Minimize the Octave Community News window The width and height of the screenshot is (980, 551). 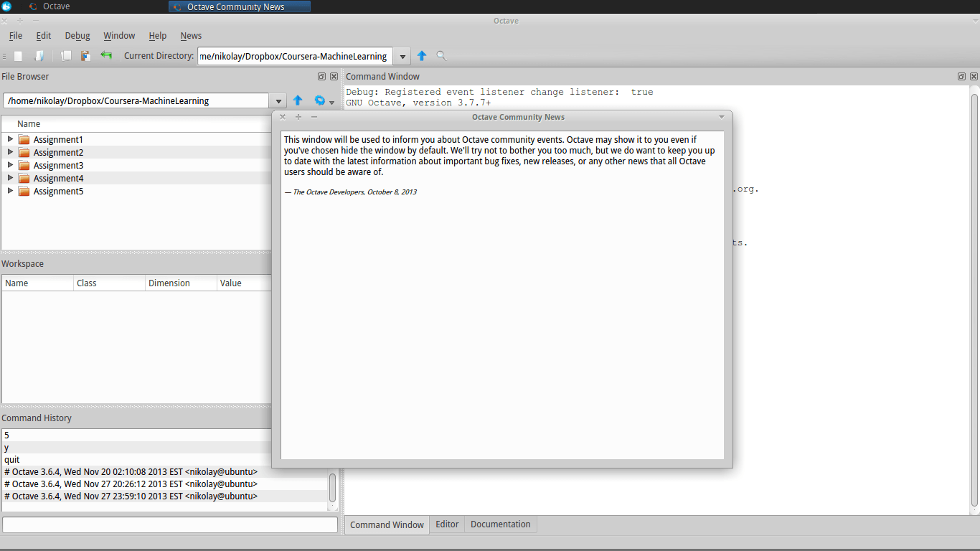314,116
